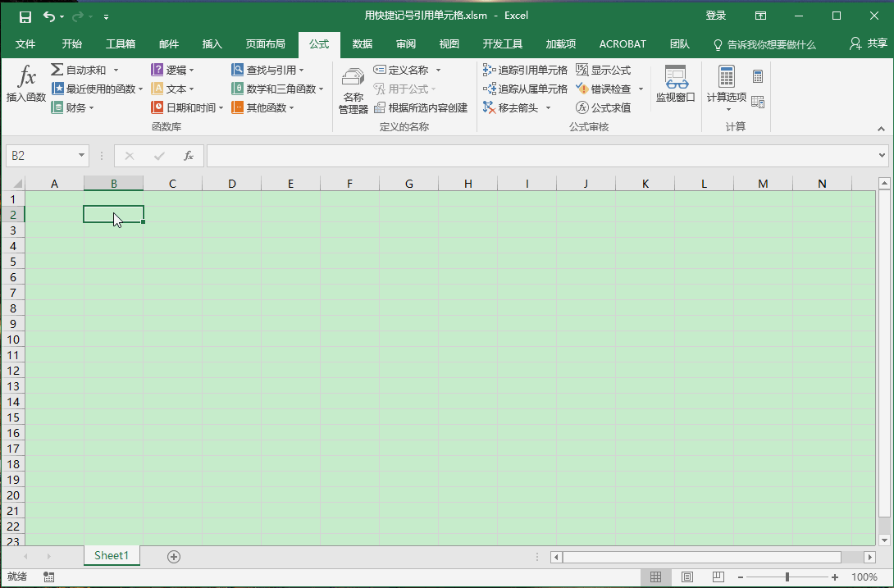Open the 监视窗口 (Watch Window)

click(x=675, y=86)
